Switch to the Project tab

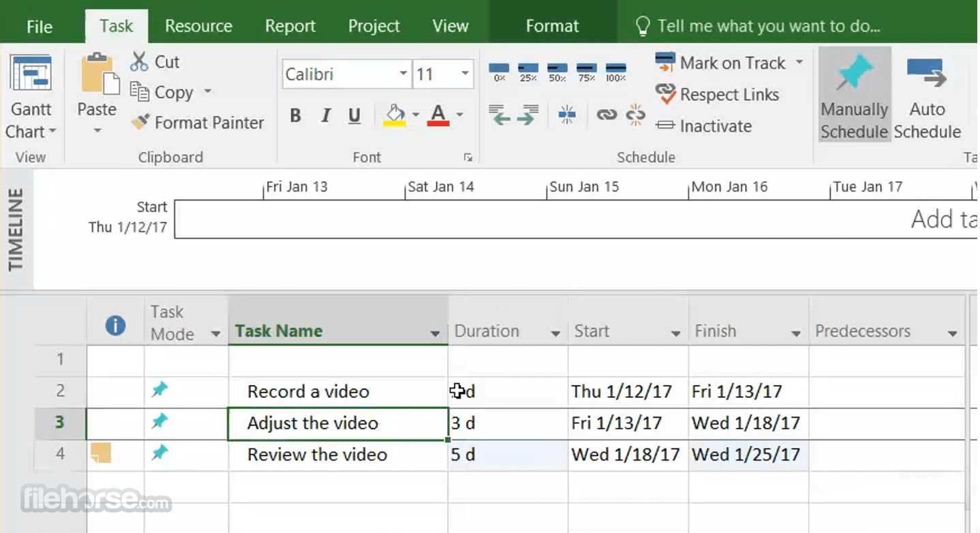click(x=373, y=27)
